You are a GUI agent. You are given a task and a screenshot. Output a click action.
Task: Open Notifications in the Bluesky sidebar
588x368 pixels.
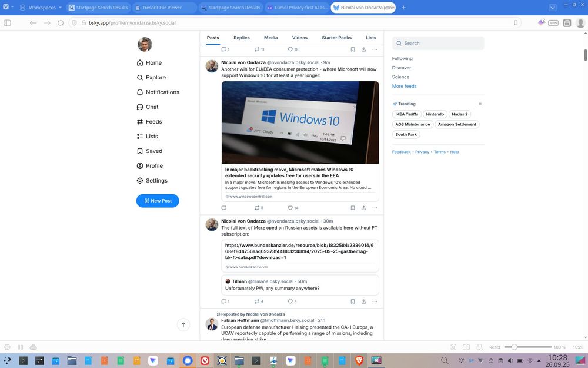coord(158,92)
